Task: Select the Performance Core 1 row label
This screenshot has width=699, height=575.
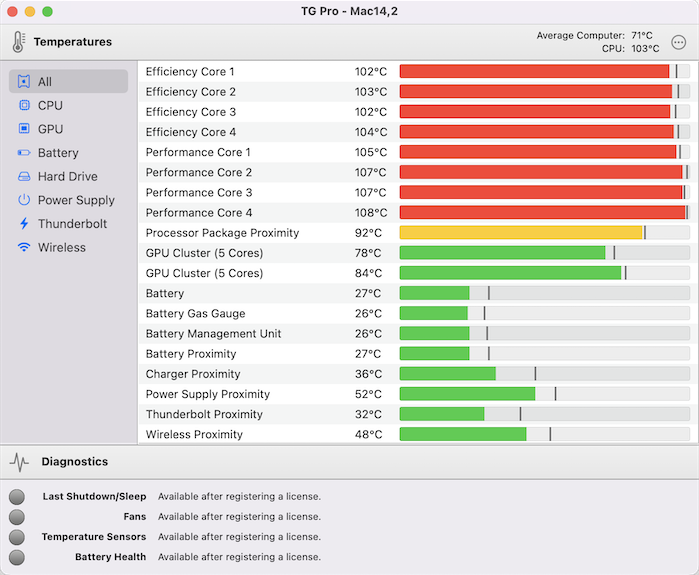Action: [198, 152]
